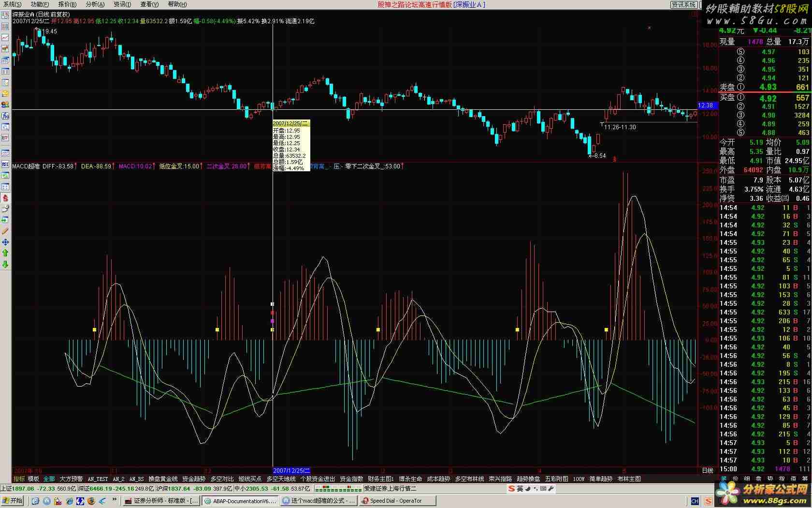Screen dimensions: 812x508
Task: Click the red dollar sign icon in left toolbar
Action: coord(5,197)
